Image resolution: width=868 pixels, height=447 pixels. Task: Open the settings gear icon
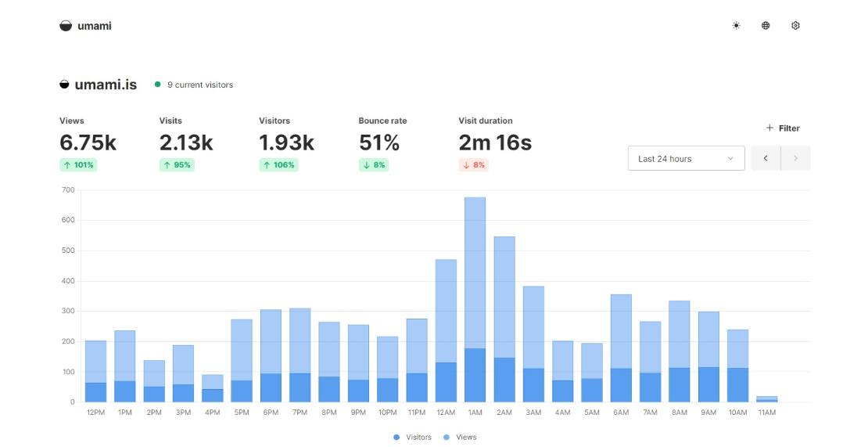795,26
